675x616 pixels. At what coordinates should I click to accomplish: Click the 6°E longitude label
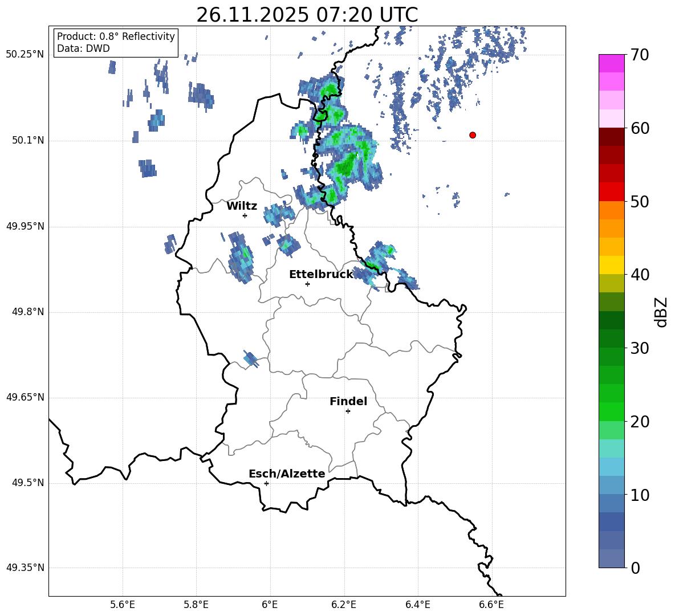270,605
